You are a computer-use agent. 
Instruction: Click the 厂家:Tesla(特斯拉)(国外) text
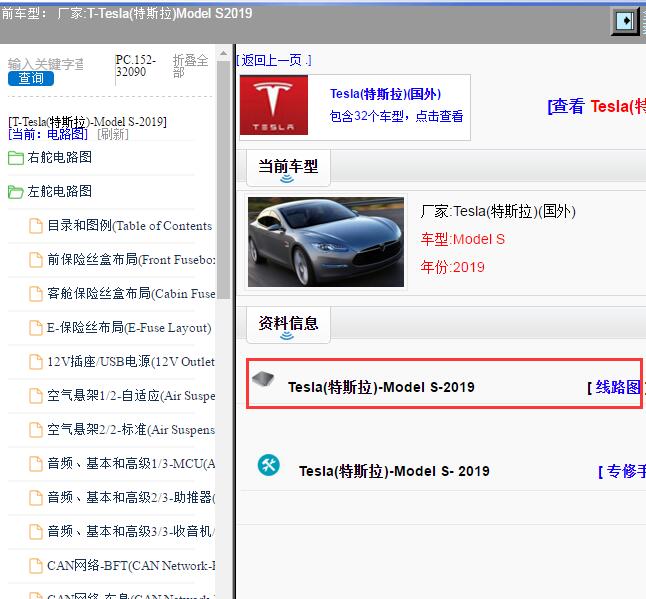click(x=498, y=212)
